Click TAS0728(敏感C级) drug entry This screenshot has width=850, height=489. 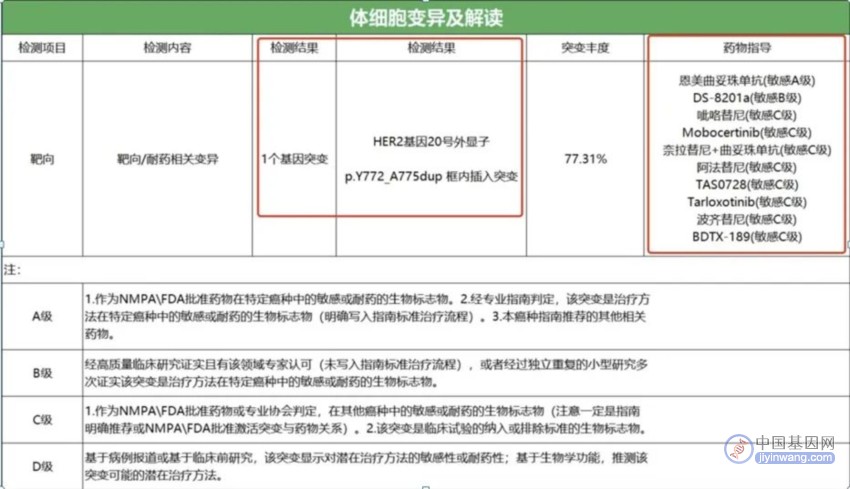tap(747, 184)
